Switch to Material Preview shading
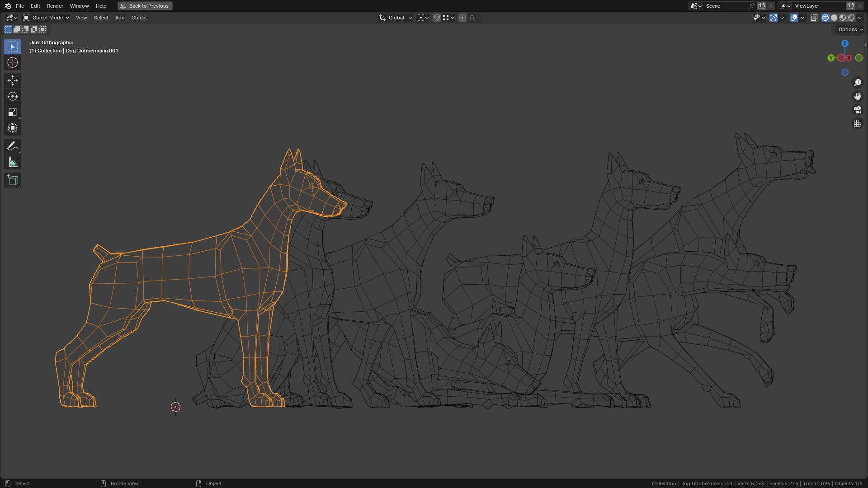 click(x=843, y=18)
